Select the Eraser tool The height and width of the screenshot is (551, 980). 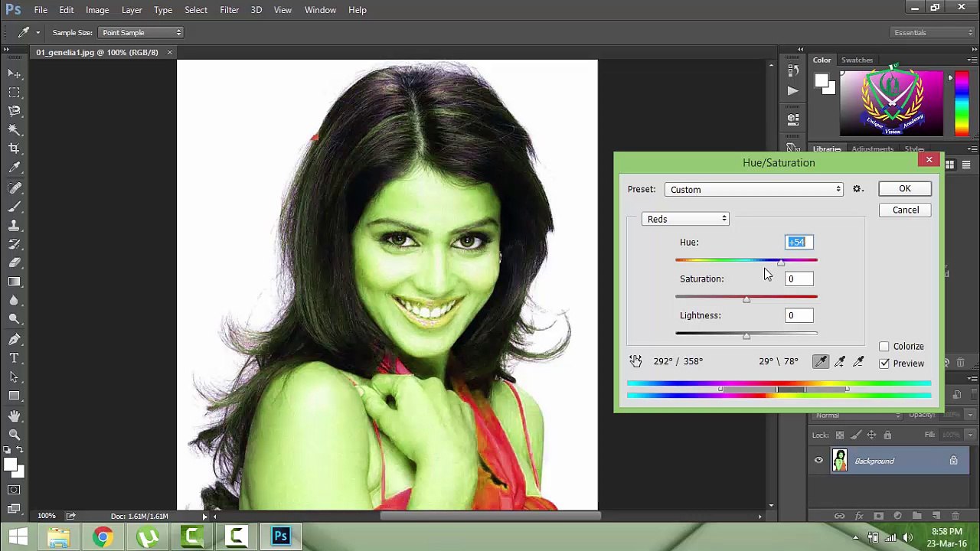pyautogui.click(x=14, y=263)
